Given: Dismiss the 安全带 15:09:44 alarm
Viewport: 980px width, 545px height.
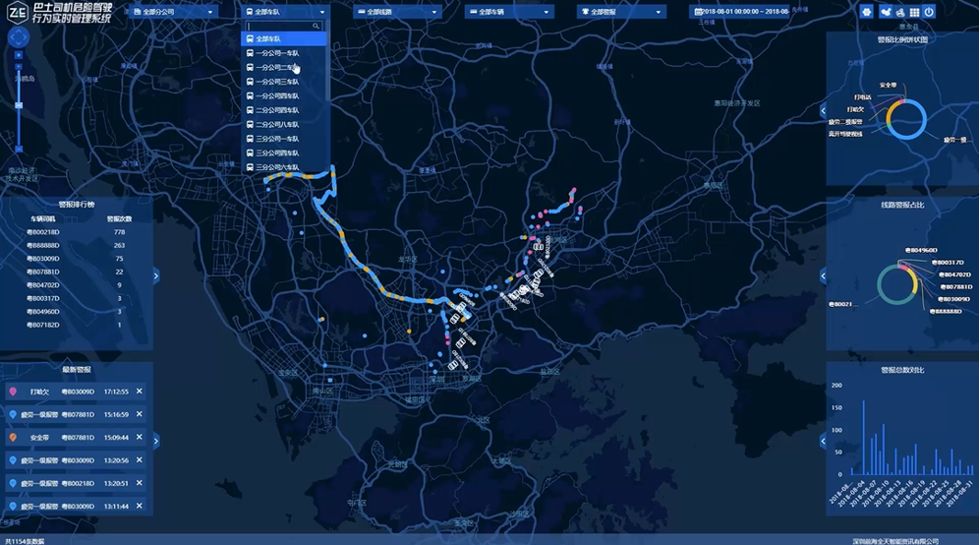Looking at the screenshot, I should click(140, 437).
